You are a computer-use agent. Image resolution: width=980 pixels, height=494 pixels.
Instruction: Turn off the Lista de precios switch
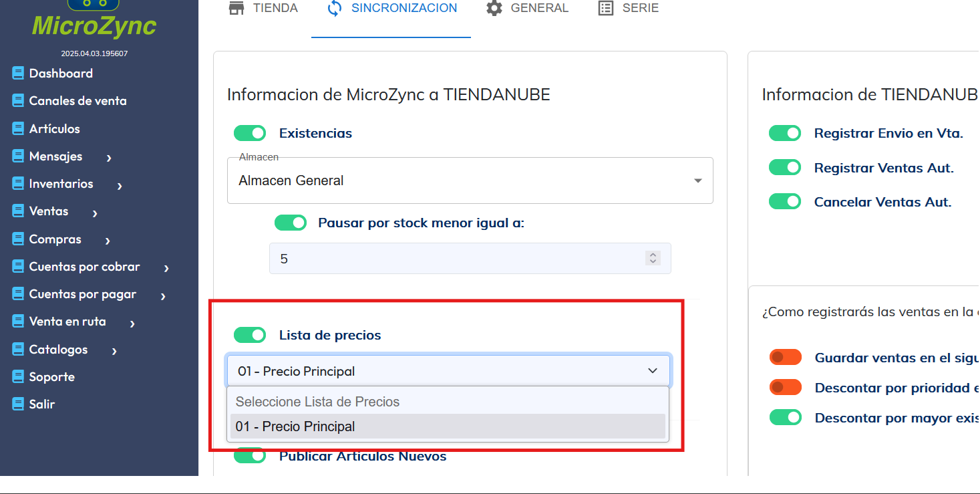pos(250,335)
